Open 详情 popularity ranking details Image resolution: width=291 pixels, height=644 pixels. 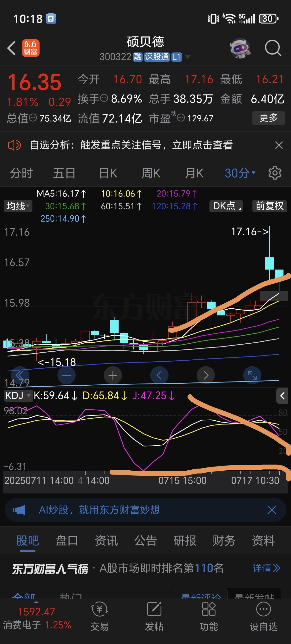point(267,568)
